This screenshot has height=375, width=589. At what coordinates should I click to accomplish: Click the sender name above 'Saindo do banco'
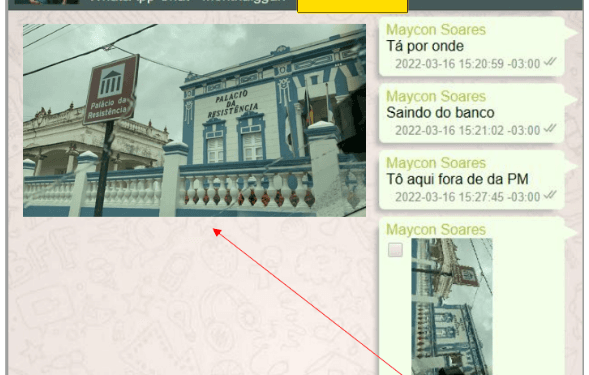point(436,97)
